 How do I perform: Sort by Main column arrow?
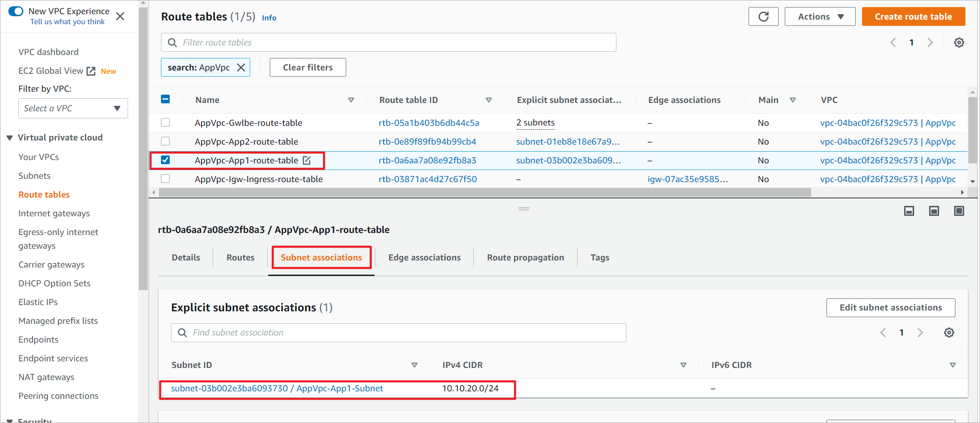[793, 100]
